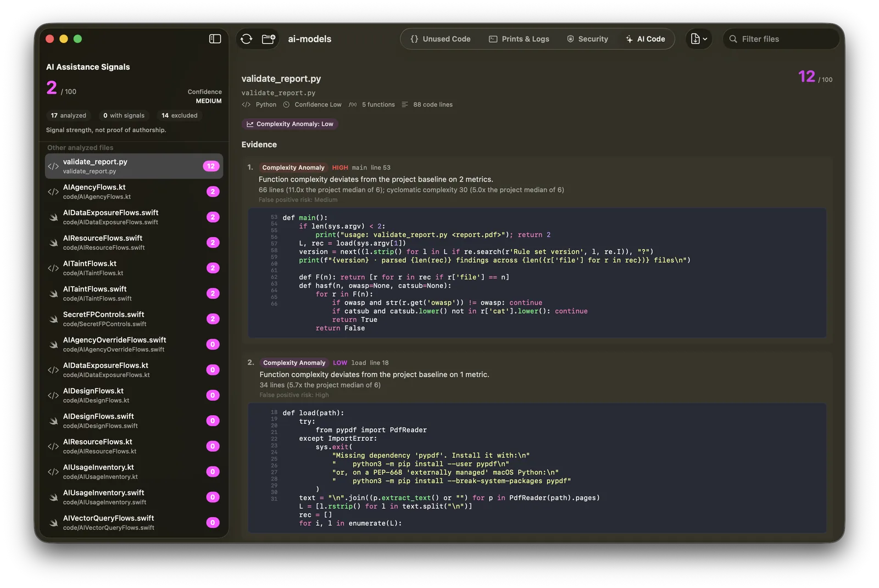Screen dimensions: 879x588
Task: Open AIDataExposureFlows.swift file row
Action: (x=134, y=217)
